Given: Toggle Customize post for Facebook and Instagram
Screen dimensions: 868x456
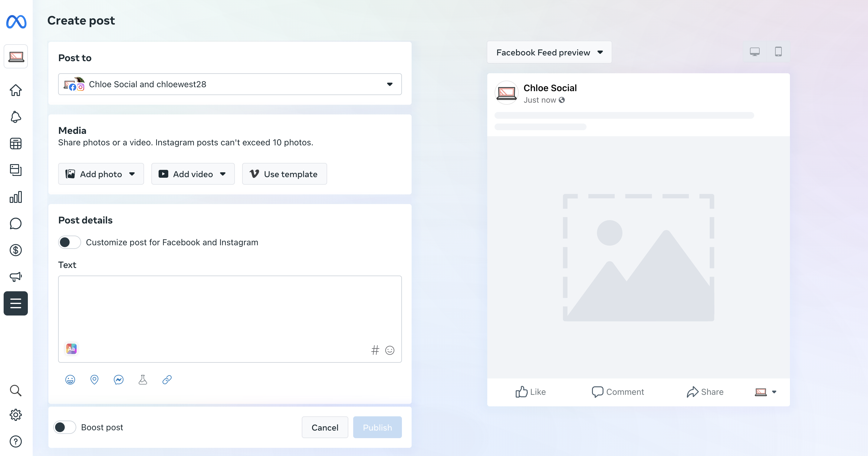Looking at the screenshot, I should [69, 242].
